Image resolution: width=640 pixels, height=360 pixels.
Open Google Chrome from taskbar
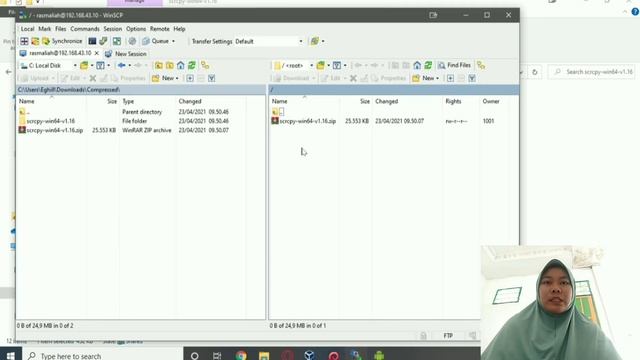pyautogui.click(x=241, y=356)
